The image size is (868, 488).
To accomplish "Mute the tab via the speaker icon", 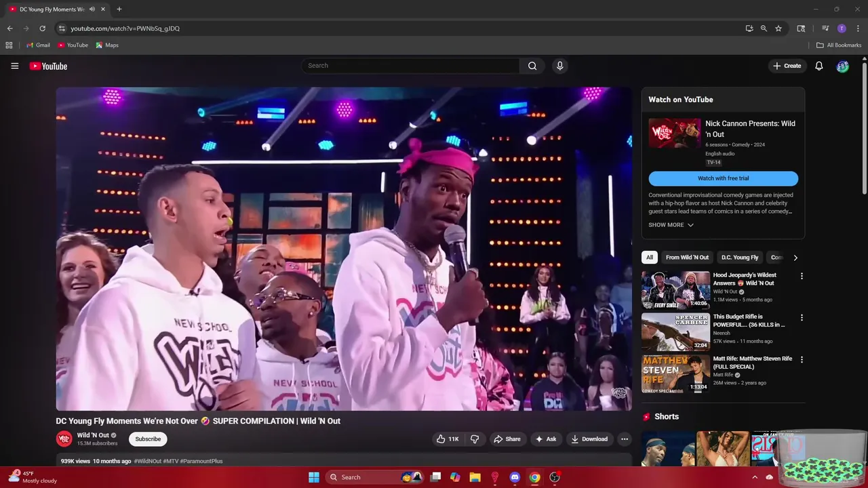I will [92, 9].
